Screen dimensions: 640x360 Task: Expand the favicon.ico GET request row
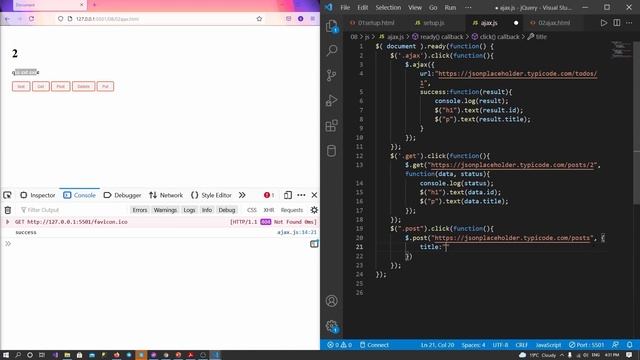click(7, 222)
